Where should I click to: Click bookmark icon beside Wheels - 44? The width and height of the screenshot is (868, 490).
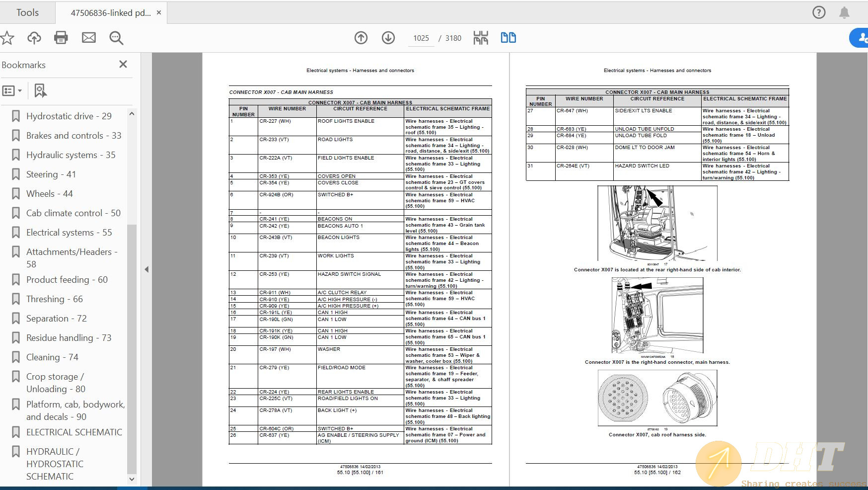tap(16, 193)
